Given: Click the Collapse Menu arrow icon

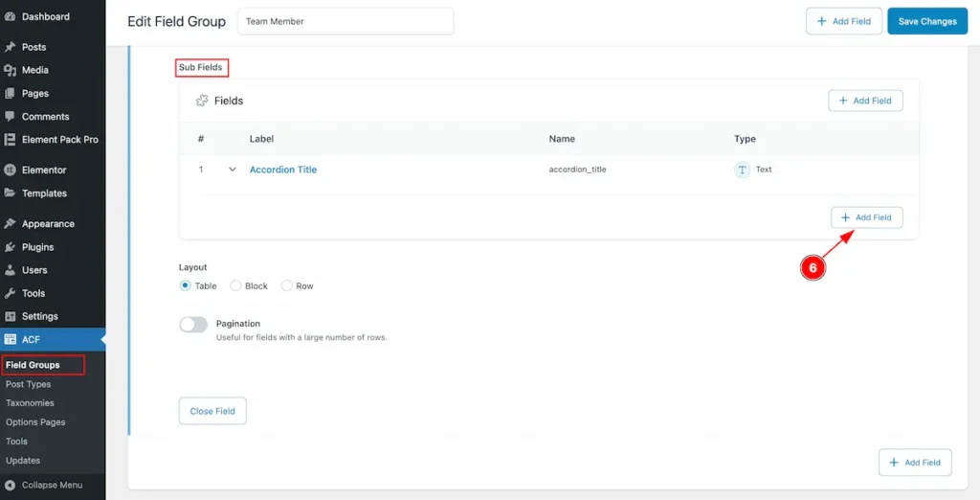Looking at the screenshot, I should click(11, 485).
